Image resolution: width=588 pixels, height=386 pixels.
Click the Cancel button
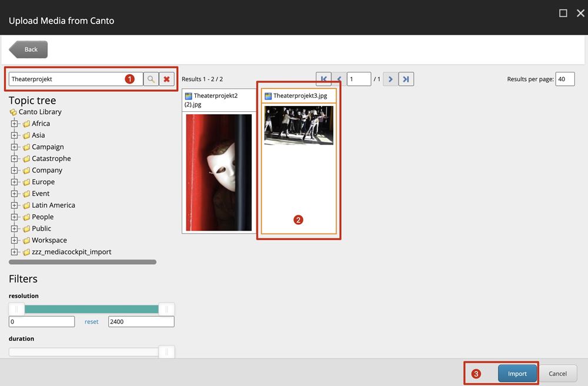click(x=557, y=374)
